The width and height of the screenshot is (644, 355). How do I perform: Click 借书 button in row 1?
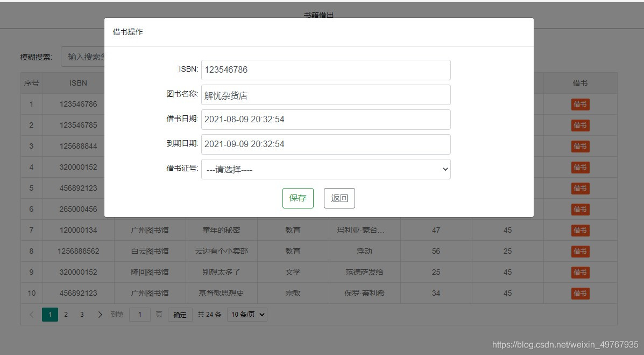[581, 105]
